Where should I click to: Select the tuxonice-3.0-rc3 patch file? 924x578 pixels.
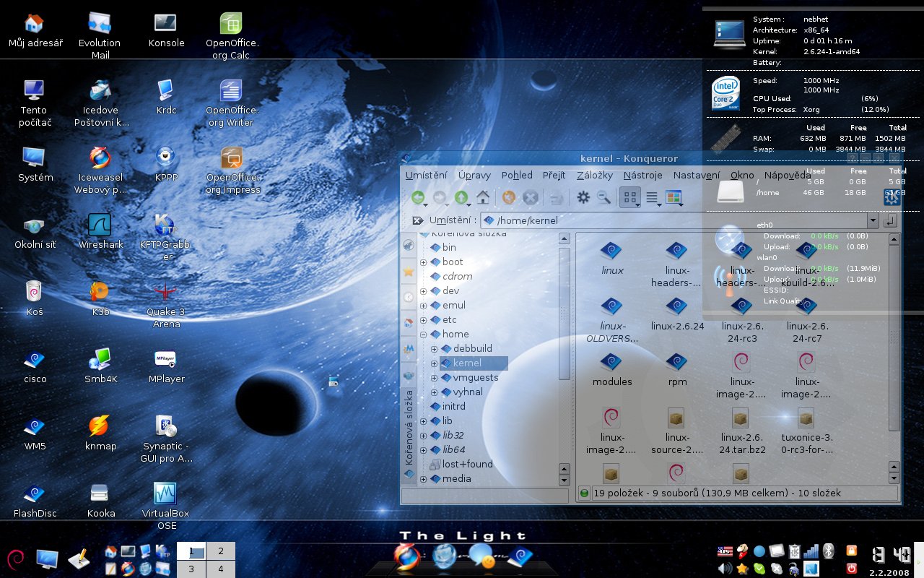coord(806,432)
